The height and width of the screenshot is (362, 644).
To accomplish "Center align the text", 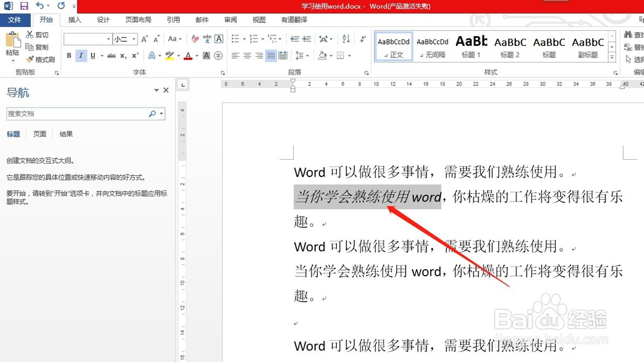I will pyautogui.click(x=247, y=55).
